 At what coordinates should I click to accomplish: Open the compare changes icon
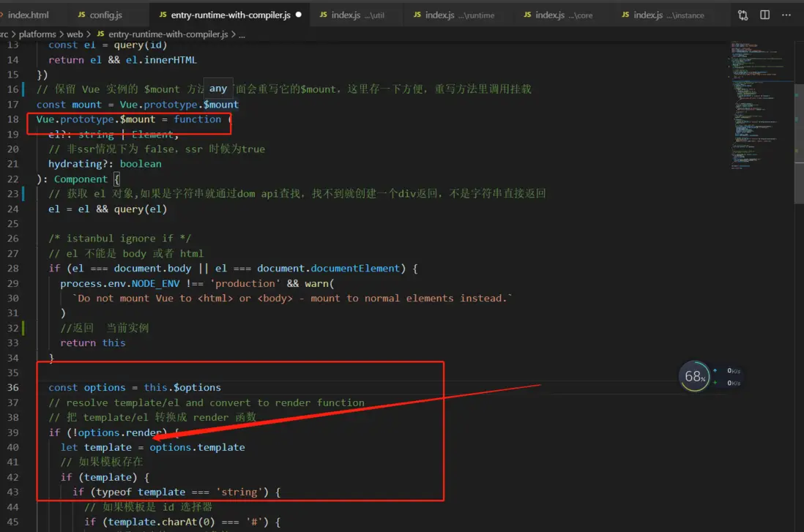click(x=743, y=15)
